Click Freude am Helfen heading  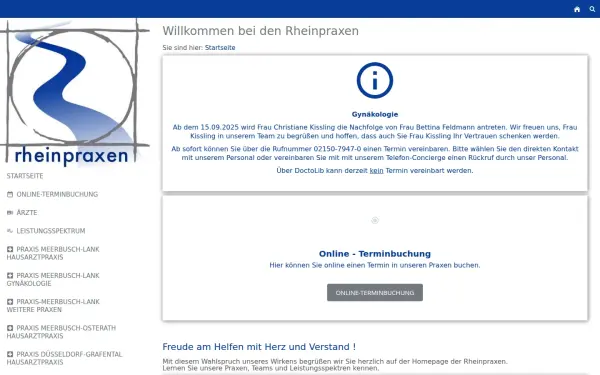(x=259, y=347)
